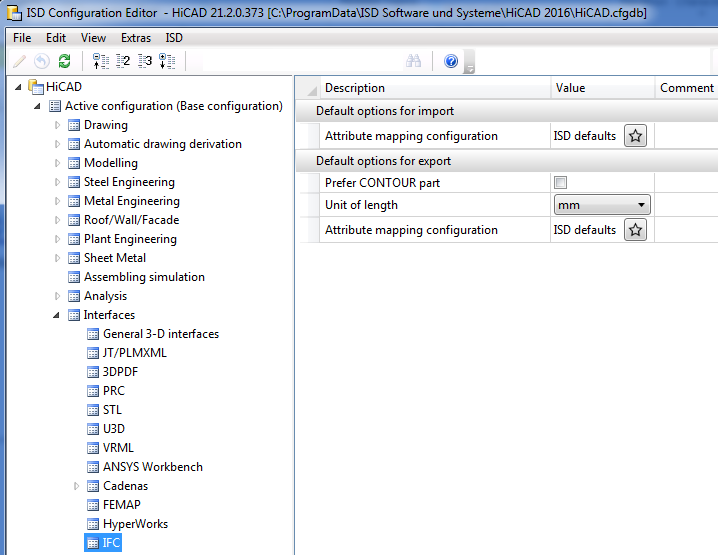Screen dimensions: 718x555
Task: Collapse the Active configuration node
Action: click(x=38, y=106)
